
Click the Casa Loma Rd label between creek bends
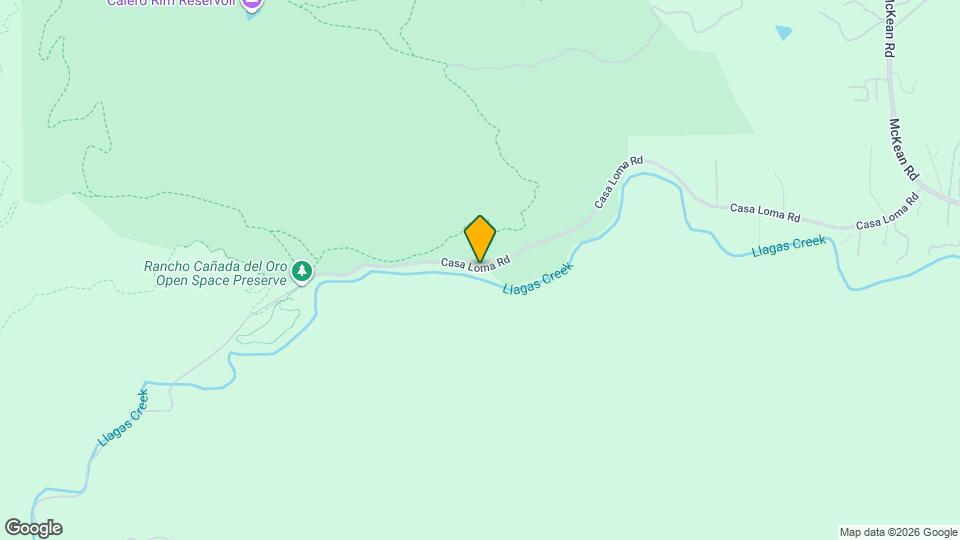click(x=765, y=212)
